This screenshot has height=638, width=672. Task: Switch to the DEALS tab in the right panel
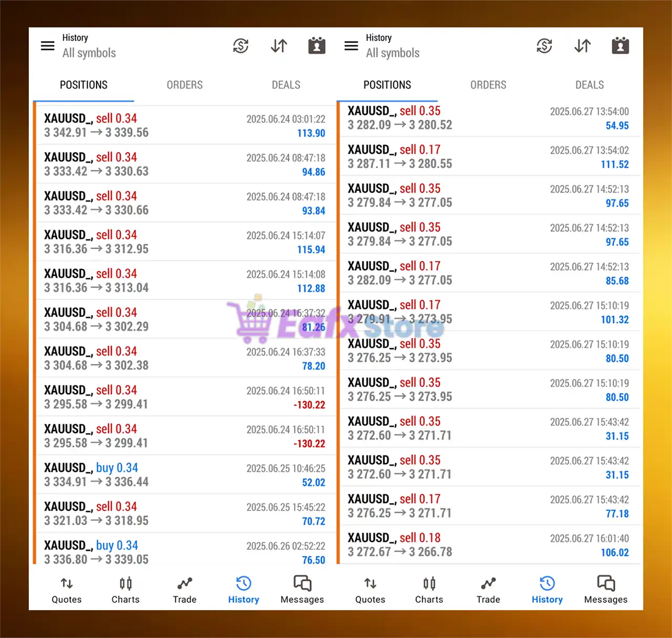590,85
